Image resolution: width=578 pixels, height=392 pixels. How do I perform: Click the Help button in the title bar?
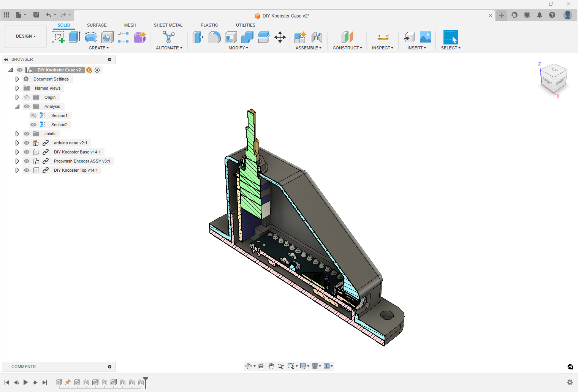[552, 15]
